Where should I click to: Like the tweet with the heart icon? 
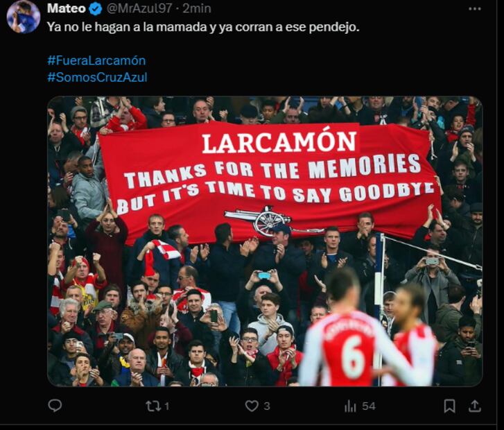point(252,406)
